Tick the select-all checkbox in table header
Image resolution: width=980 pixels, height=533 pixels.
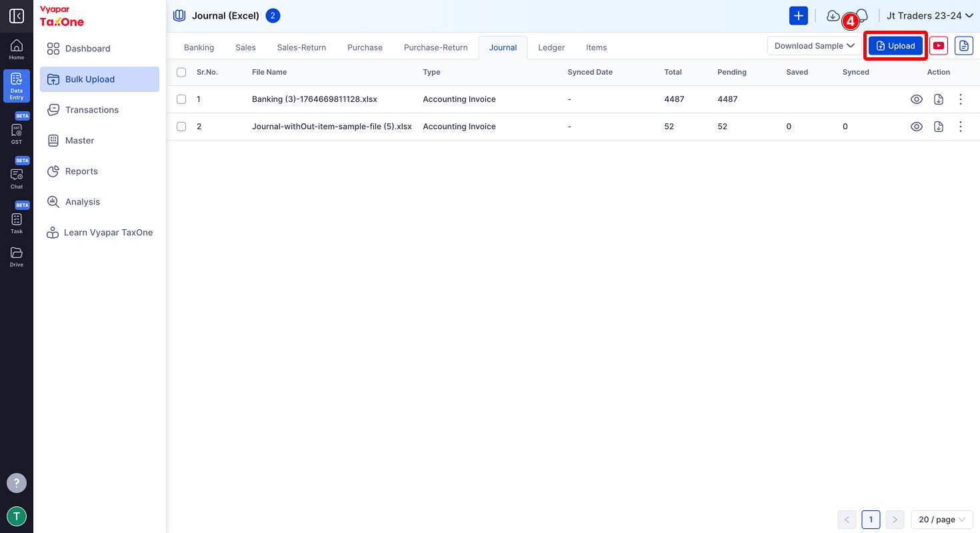point(181,72)
